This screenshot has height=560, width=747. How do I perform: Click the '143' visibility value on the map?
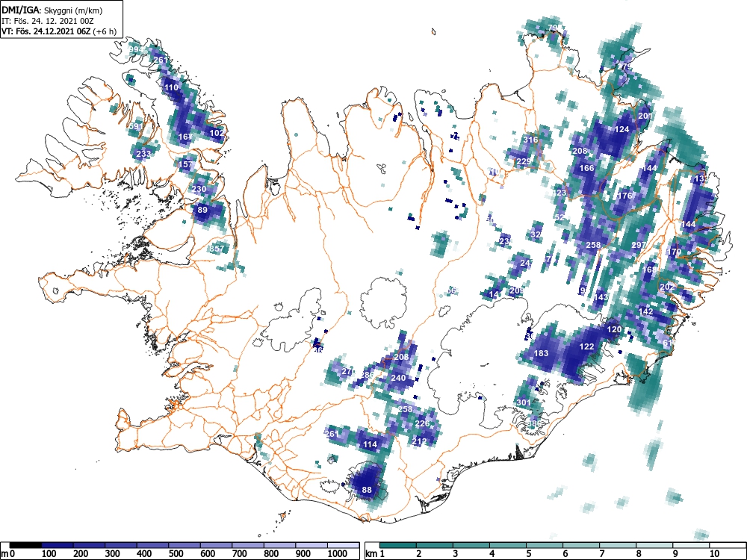[601, 297]
